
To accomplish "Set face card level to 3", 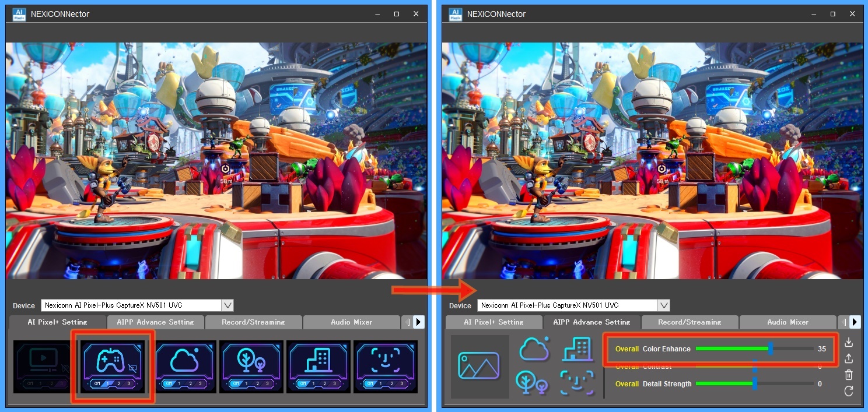I will 402,384.
